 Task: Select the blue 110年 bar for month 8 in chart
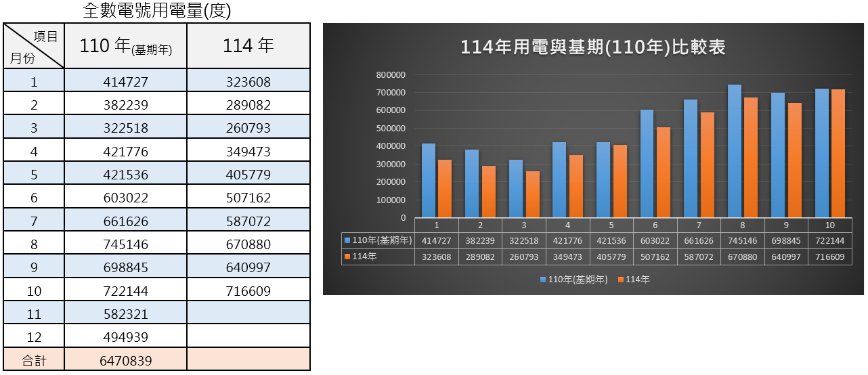[x=735, y=151]
